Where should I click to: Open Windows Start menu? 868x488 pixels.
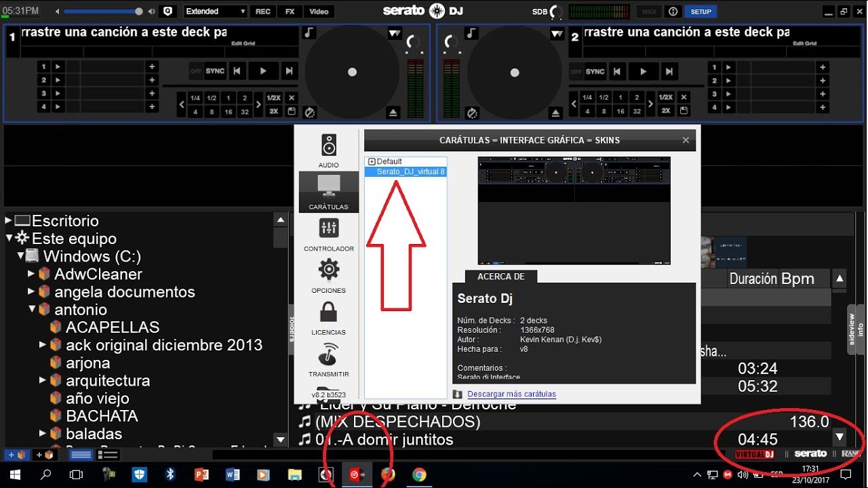pos(14,475)
